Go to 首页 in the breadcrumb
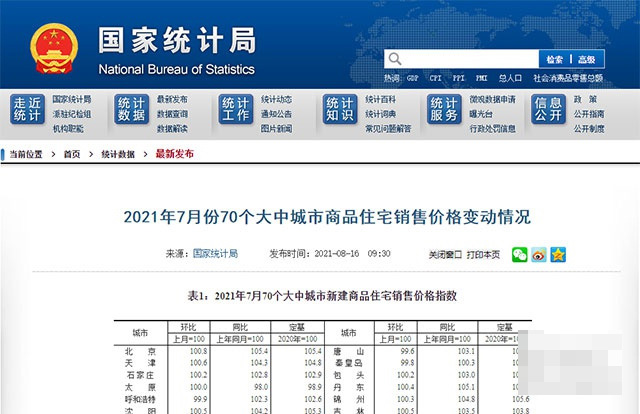Image resolution: width=640 pixels, height=414 pixels. coord(72,154)
